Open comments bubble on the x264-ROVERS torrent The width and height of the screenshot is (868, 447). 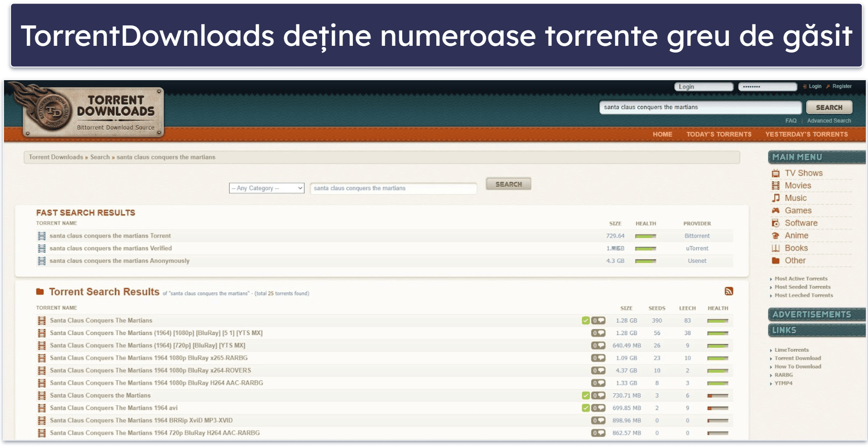[598, 370]
